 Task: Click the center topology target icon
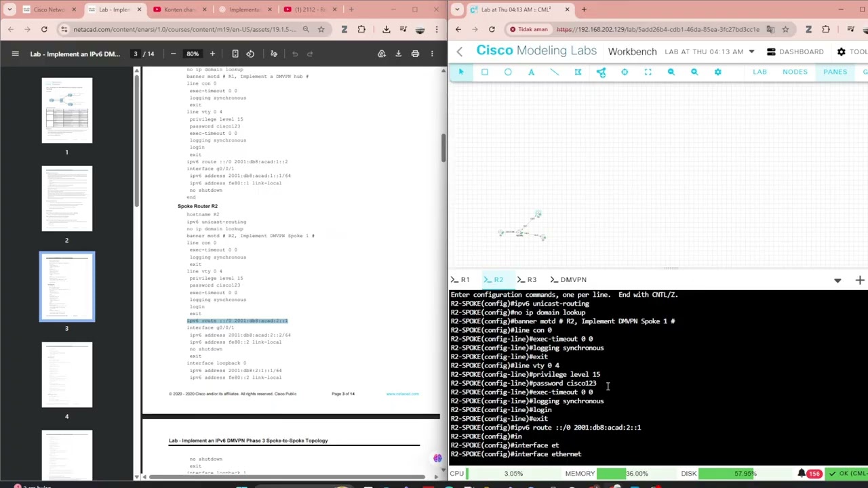pyautogui.click(x=625, y=72)
